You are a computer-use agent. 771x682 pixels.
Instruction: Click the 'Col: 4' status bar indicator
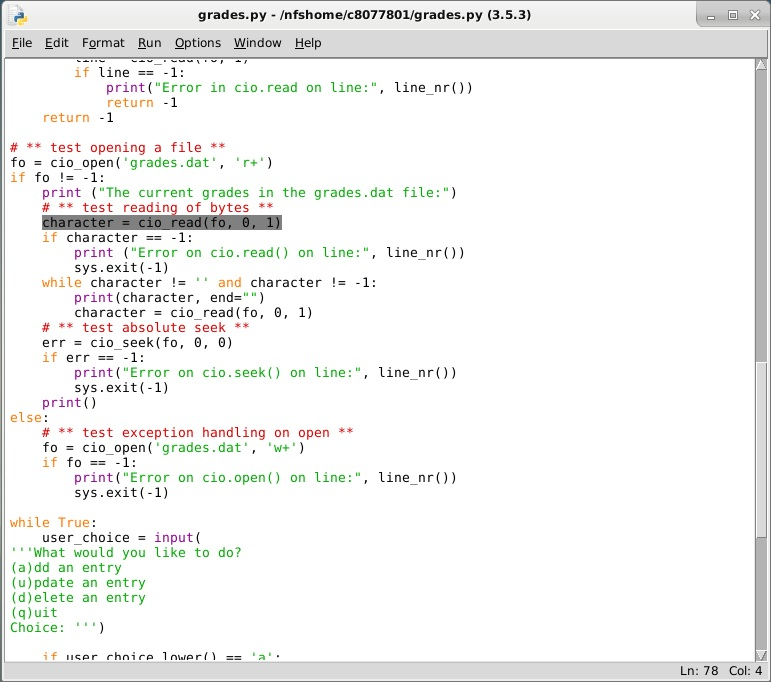(x=745, y=671)
